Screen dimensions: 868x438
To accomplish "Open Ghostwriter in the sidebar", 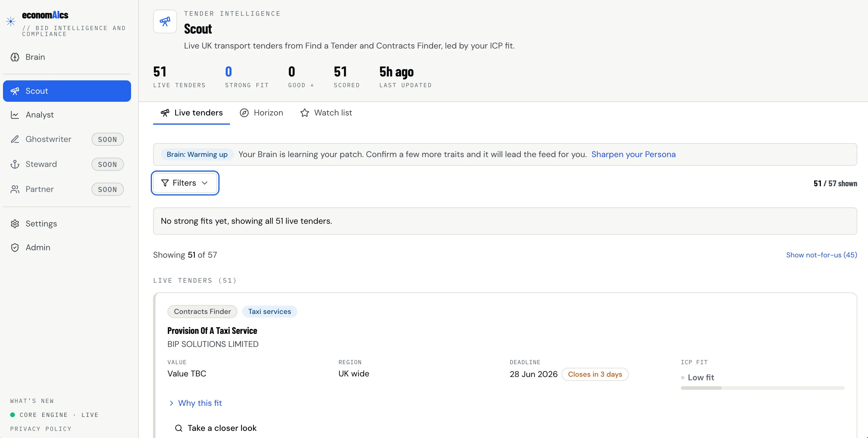I will tap(67, 139).
